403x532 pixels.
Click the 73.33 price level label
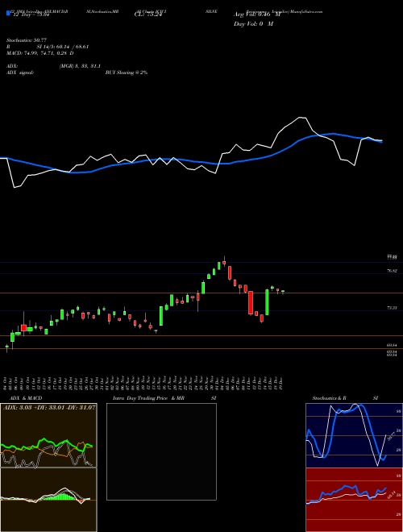coord(393,308)
